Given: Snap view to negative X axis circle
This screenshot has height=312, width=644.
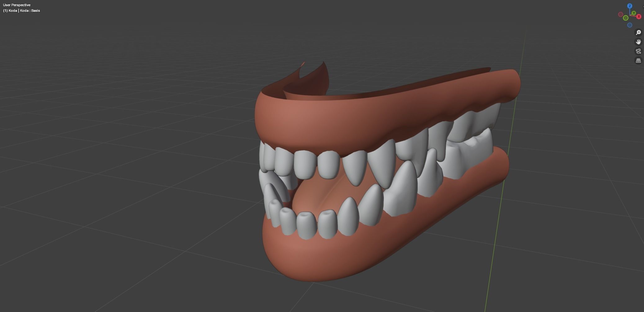Looking at the screenshot, I should [x=620, y=14].
